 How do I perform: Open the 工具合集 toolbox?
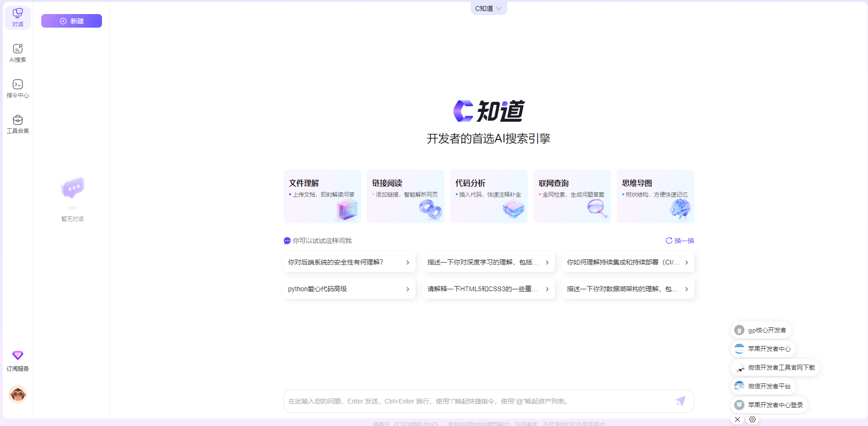[x=18, y=125]
